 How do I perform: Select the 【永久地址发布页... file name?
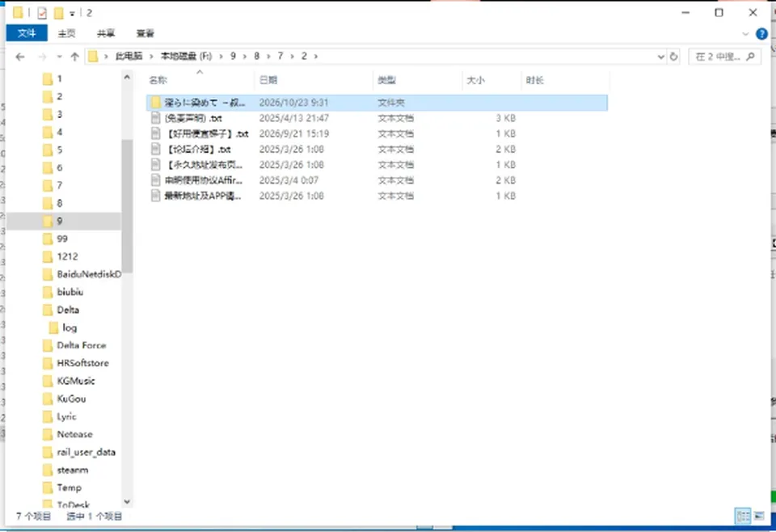coord(204,165)
